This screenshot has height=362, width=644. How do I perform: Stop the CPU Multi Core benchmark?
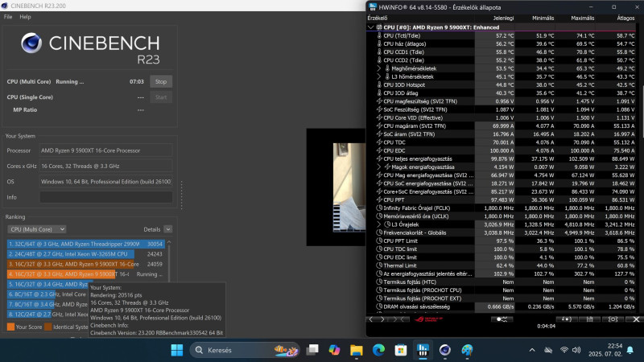click(x=161, y=82)
